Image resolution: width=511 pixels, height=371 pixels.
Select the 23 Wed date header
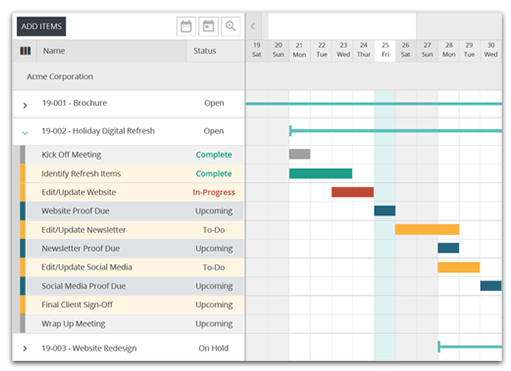tap(343, 50)
